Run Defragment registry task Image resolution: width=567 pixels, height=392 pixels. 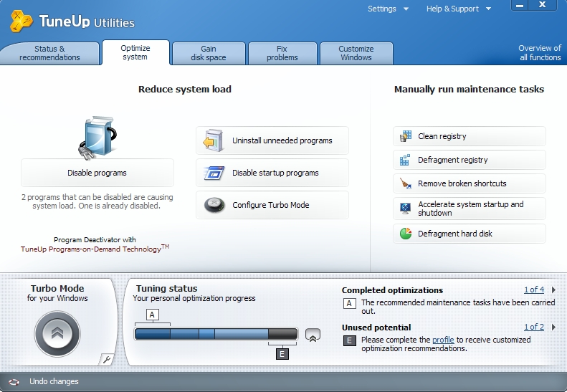tap(470, 160)
